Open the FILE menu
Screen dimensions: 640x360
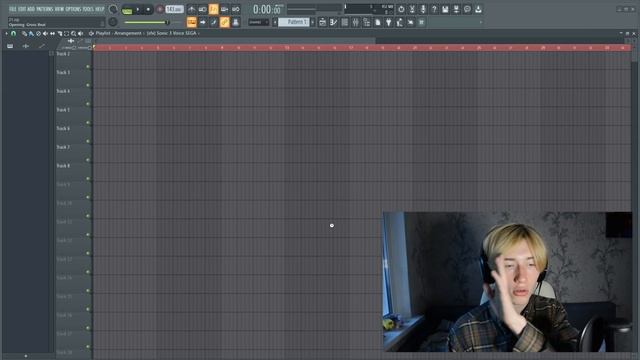tap(12, 9)
